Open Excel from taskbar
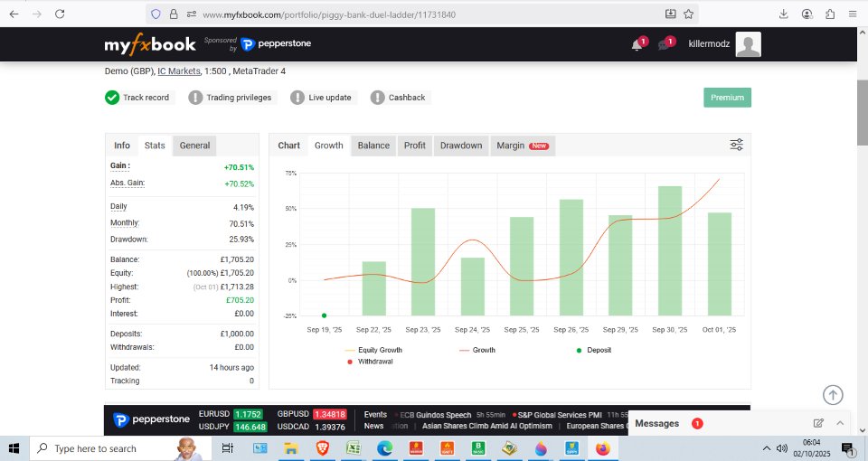The width and height of the screenshot is (868, 461). tap(354, 448)
